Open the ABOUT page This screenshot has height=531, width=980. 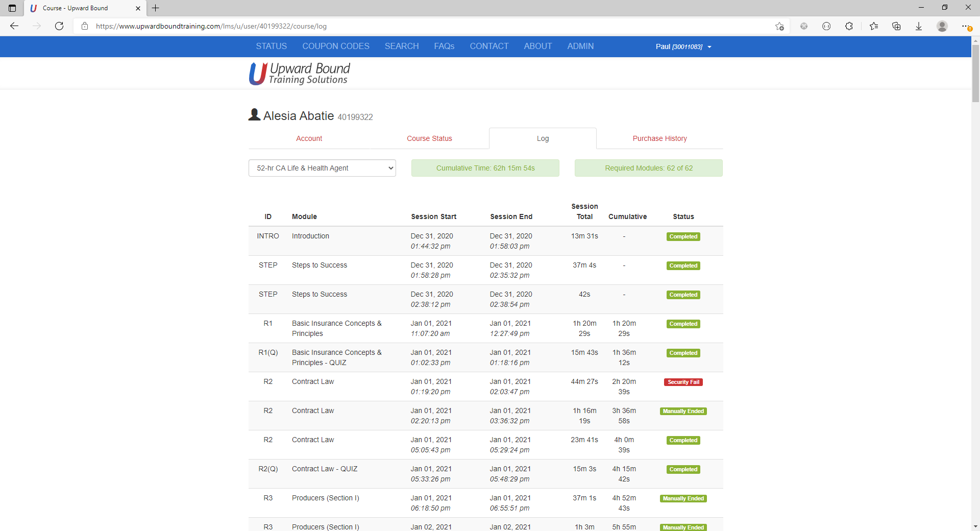[538, 46]
